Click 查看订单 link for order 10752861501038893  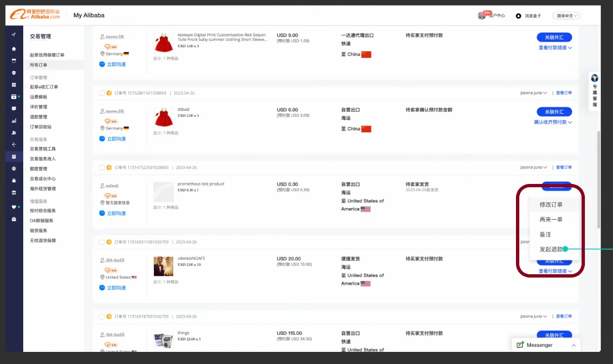click(x=564, y=93)
